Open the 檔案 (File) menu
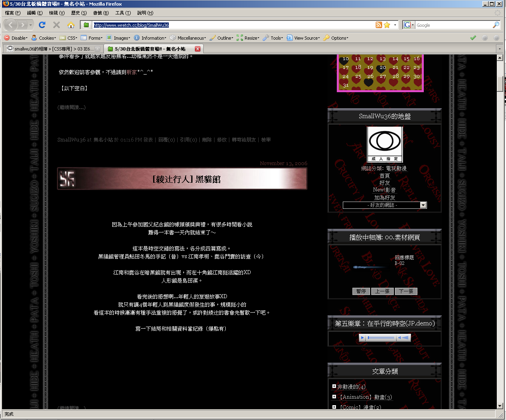 click(12, 13)
